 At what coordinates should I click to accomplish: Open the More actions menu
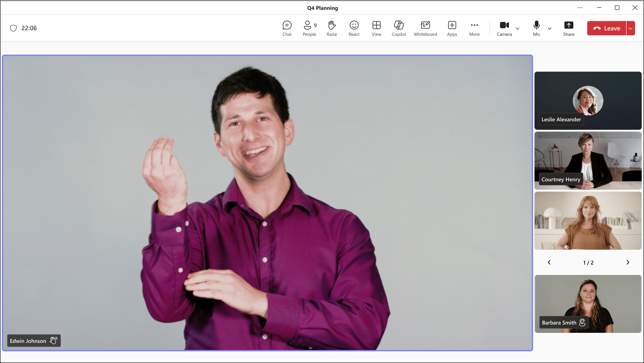[474, 28]
